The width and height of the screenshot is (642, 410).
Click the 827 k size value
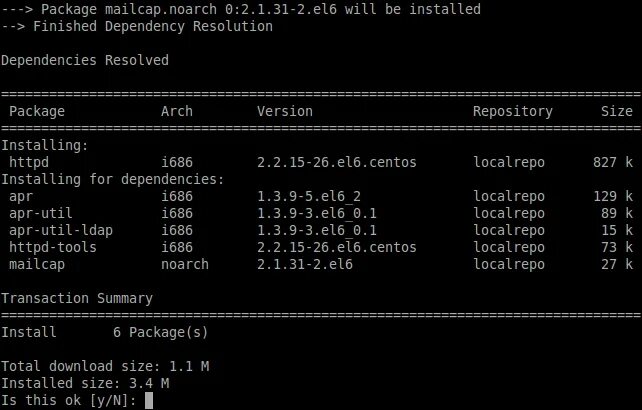613,162
